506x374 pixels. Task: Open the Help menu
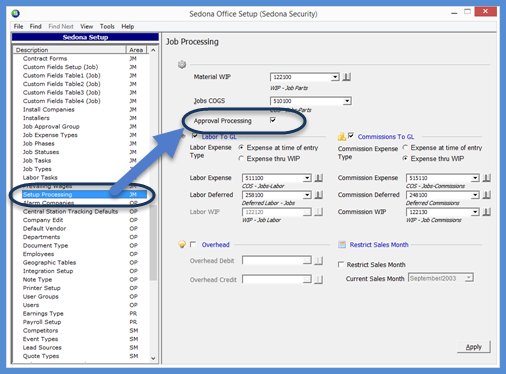coord(128,26)
